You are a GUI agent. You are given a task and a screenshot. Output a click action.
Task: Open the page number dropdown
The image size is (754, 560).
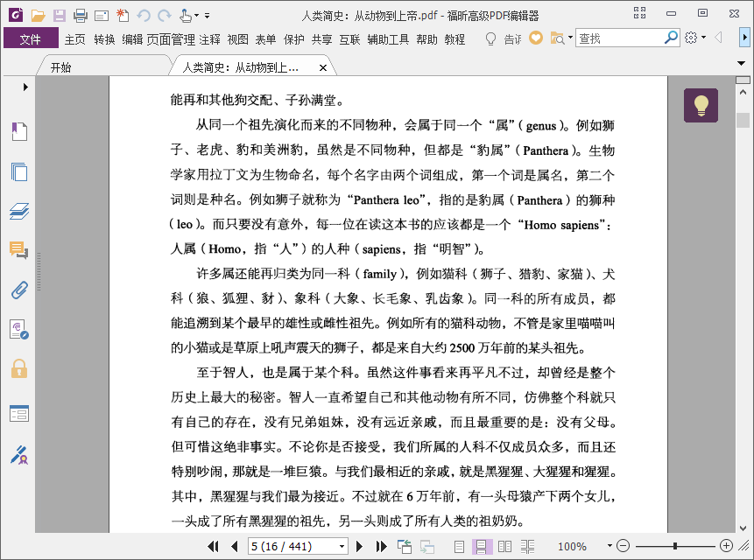tap(342, 547)
